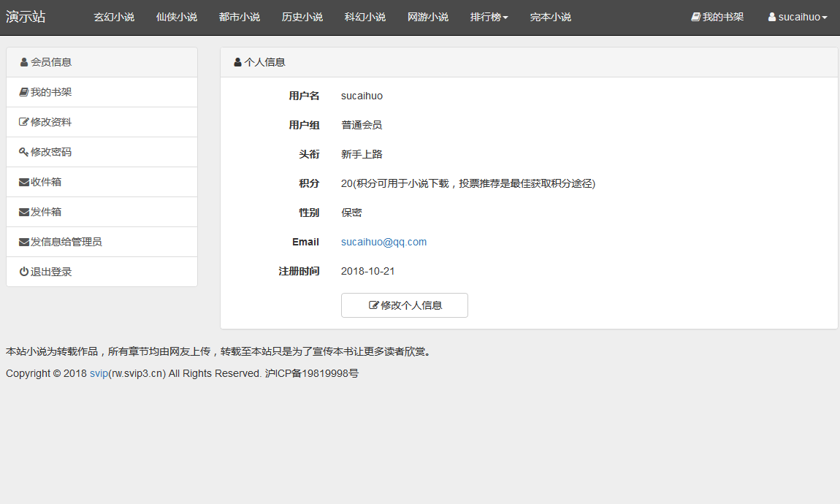The width and height of the screenshot is (840, 504).
Task: Expand the 排行榜 dropdown menu
Action: coord(489,17)
